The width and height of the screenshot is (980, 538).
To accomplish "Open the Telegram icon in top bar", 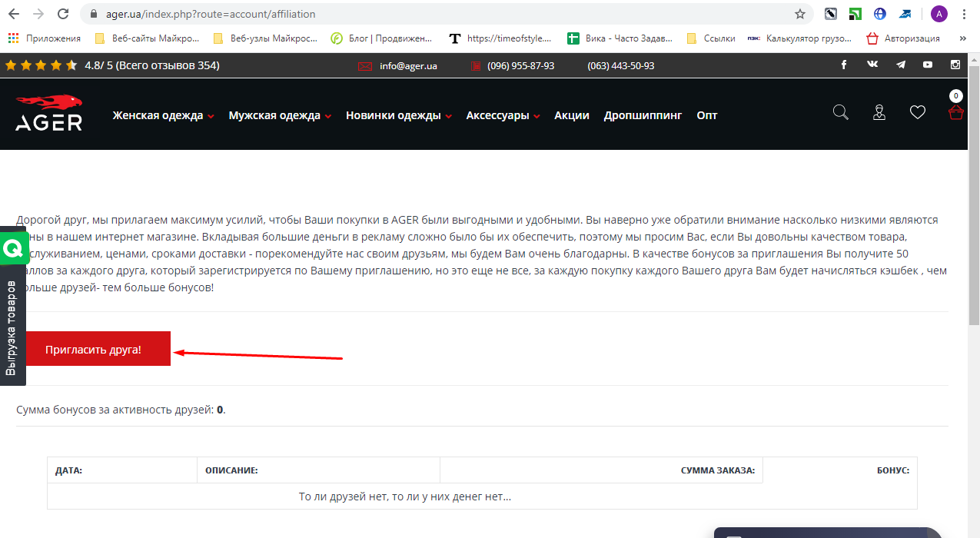I will (900, 65).
